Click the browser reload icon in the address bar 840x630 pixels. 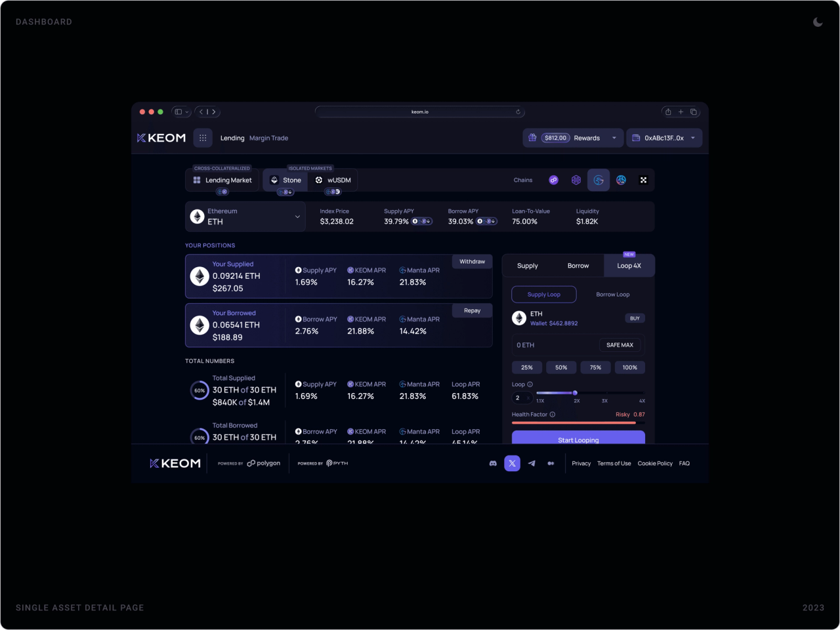518,112
